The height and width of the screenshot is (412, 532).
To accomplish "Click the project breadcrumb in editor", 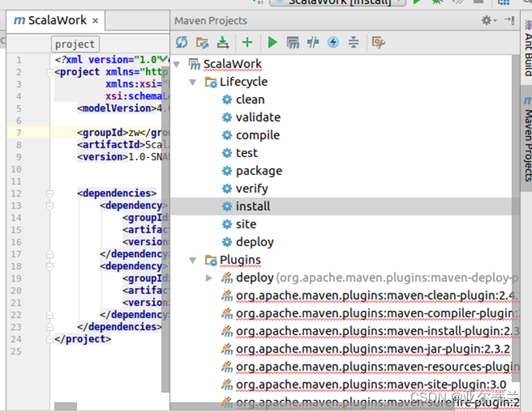I will (x=75, y=44).
